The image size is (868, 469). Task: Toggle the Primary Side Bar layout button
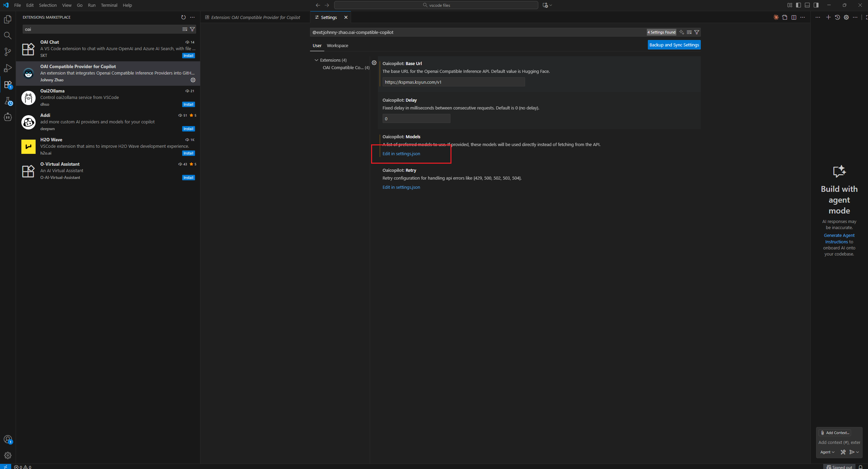[798, 5]
